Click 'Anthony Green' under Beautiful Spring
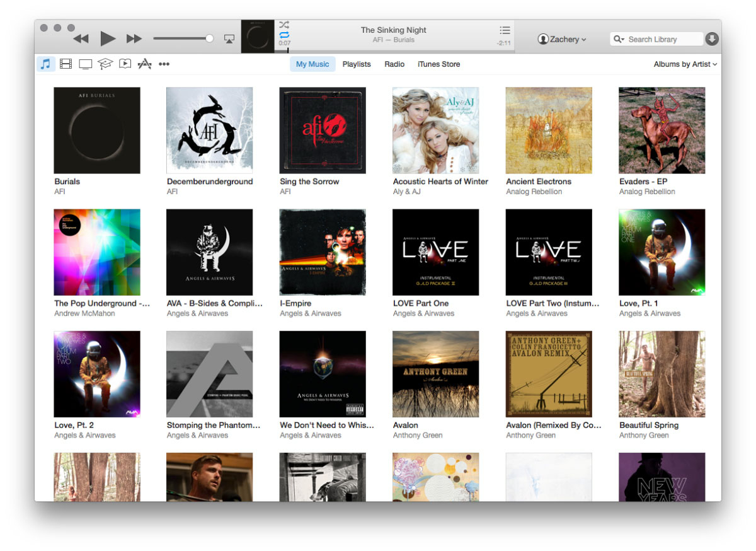Screen dimensions: 756x551 (x=644, y=435)
